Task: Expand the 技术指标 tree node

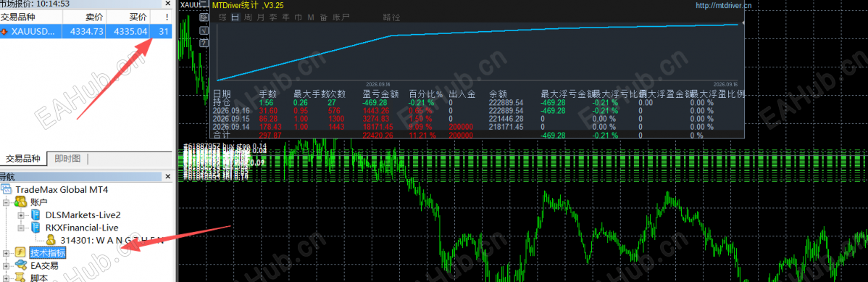Action: (x=7, y=253)
